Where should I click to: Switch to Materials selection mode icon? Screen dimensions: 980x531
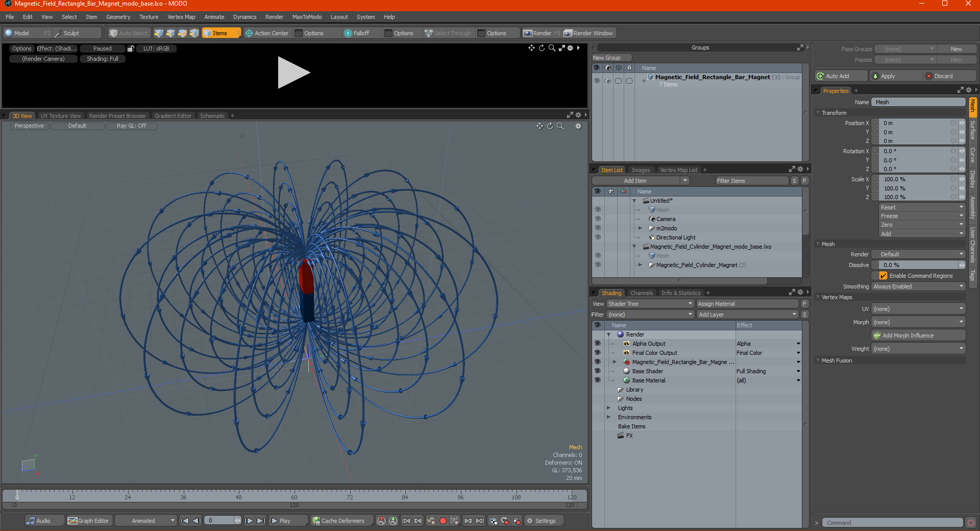[x=194, y=33]
